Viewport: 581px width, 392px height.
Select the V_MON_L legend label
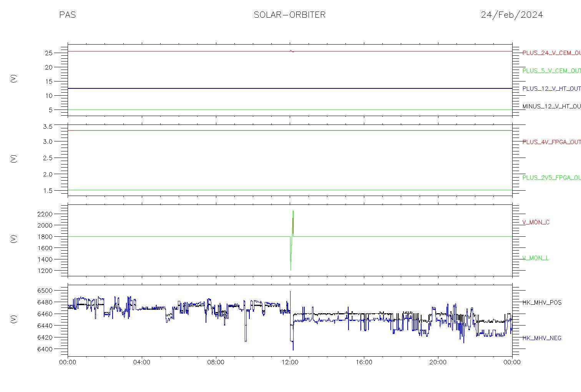[535, 258]
